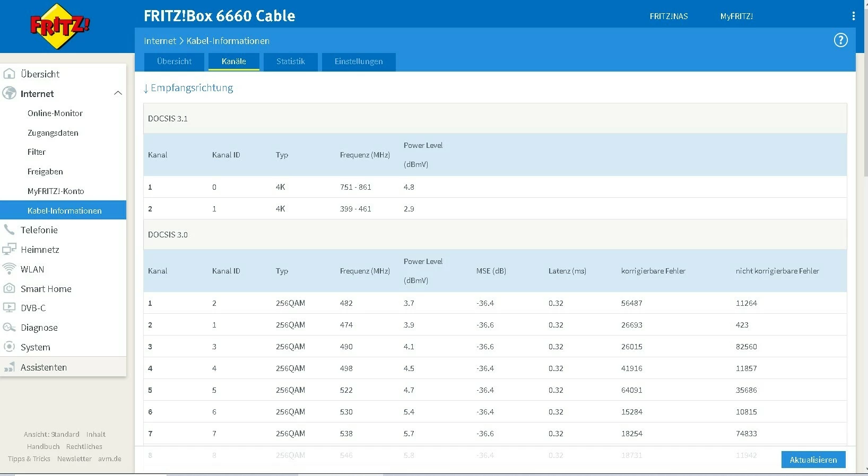Open the help question mark icon
The width and height of the screenshot is (868, 476).
(840, 40)
